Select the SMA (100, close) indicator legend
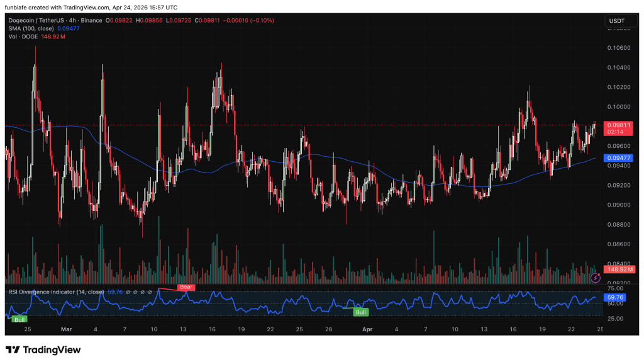The width and height of the screenshot is (644, 364). click(x=30, y=28)
